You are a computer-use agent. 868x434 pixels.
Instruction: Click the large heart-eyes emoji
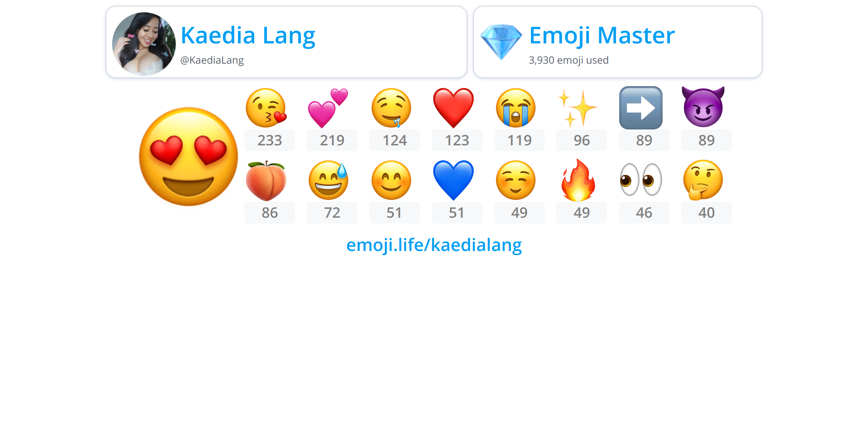[x=188, y=156]
